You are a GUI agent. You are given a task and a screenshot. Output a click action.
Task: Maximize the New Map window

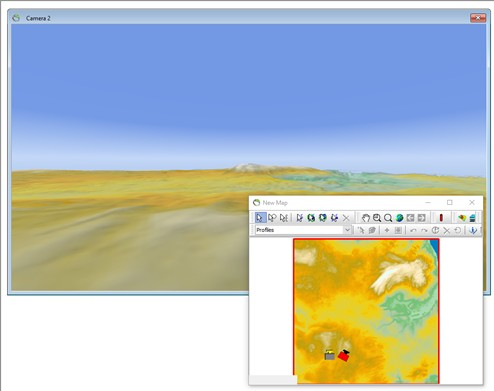tap(450, 202)
